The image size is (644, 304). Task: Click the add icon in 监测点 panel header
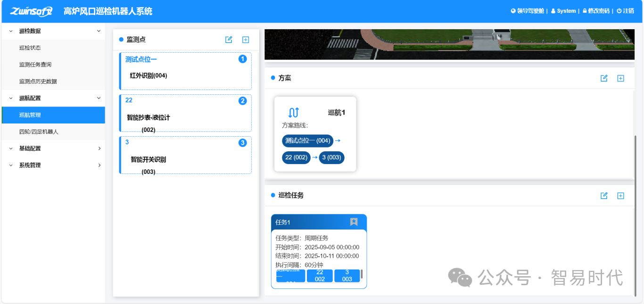pyautogui.click(x=245, y=40)
